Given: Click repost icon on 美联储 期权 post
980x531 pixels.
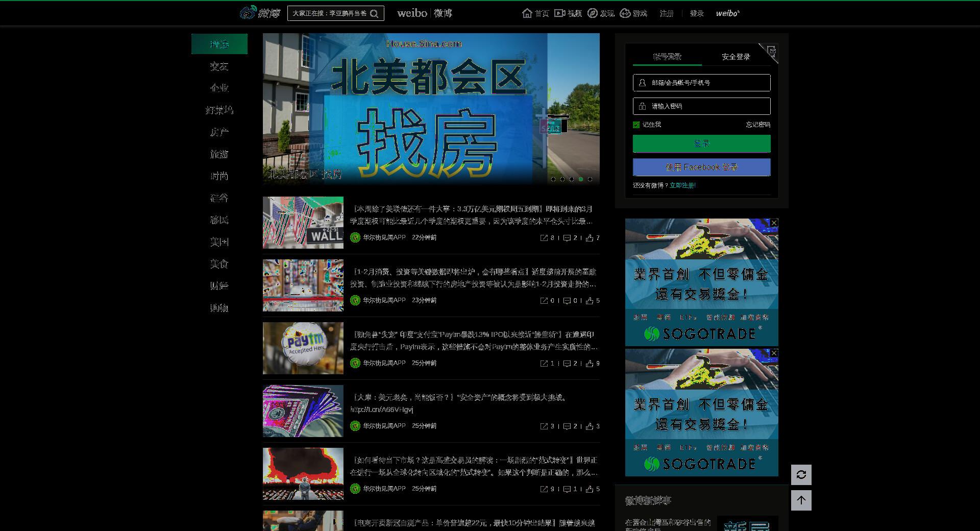Looking at the screenshot, I should click(544, 238).
